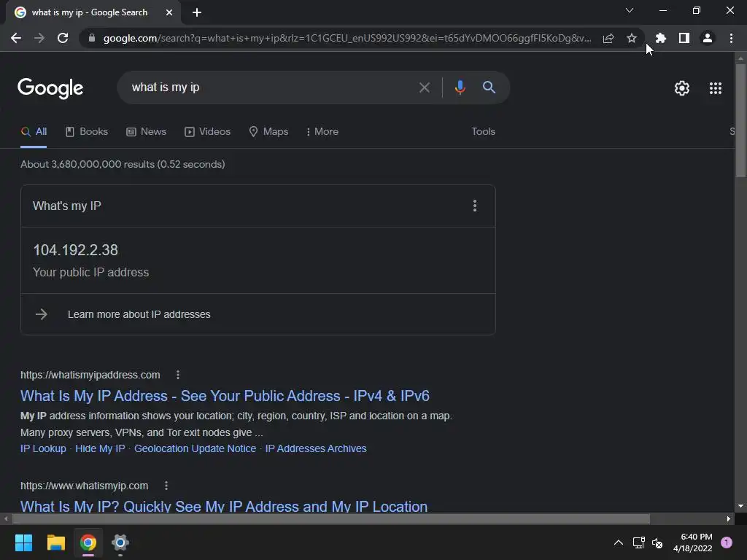Click the scroll down arrow

tap(740, 506)
